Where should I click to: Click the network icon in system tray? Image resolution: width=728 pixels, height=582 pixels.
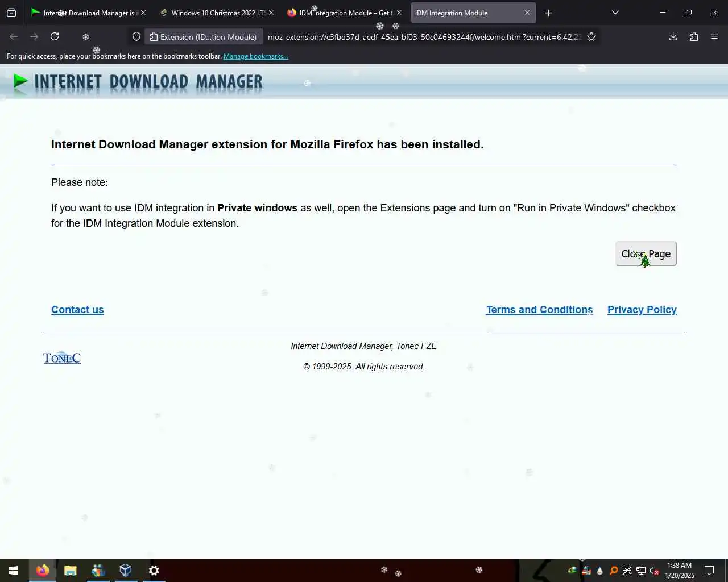[x=641, y=571]
